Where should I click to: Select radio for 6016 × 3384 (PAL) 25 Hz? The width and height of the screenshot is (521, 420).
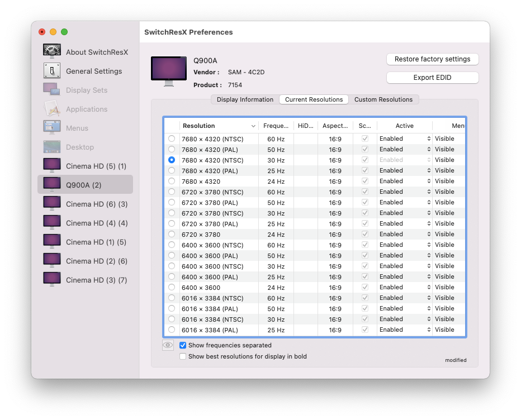click(172, 330)
